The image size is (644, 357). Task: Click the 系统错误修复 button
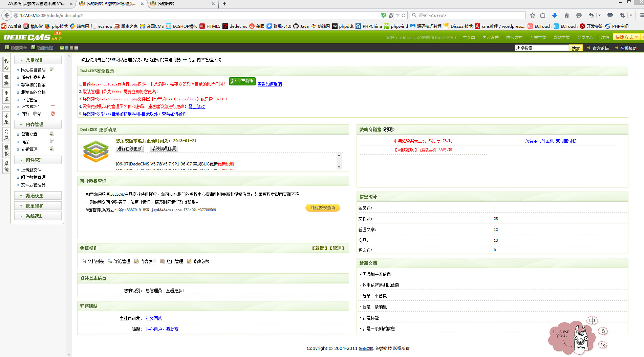pyautogui.click(x=164, y=148)
